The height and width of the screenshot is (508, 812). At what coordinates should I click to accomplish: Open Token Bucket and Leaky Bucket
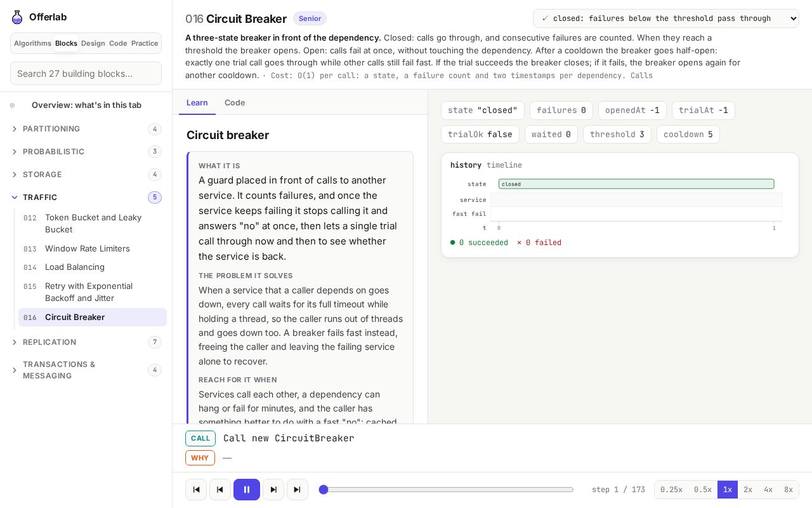93,224
